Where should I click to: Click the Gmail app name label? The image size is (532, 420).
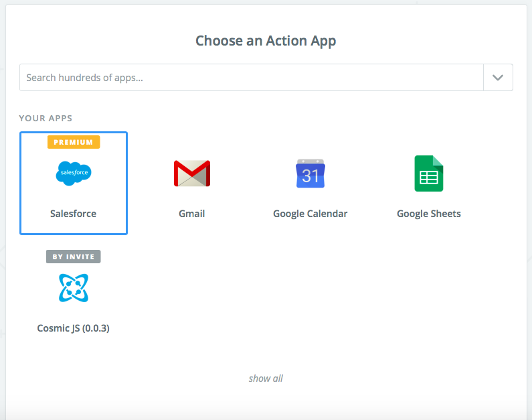click(x=191, y=214)
